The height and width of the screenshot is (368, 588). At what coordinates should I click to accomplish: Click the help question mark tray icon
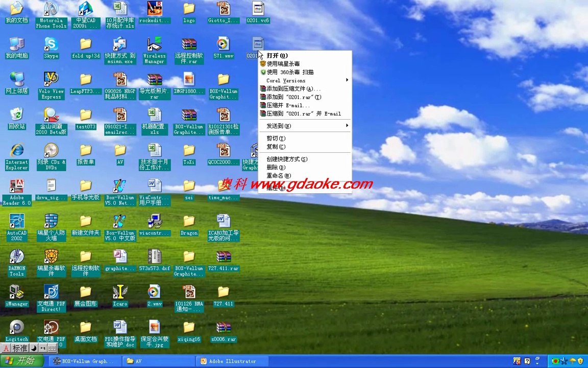click(x=527, y=361)
